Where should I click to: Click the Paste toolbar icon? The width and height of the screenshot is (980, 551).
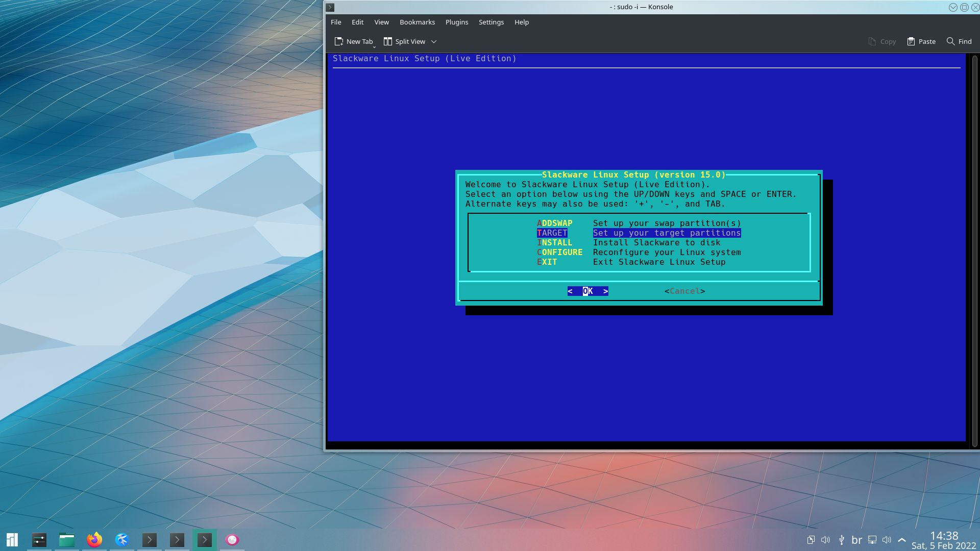pyautogui.click(x=911, y=41)
